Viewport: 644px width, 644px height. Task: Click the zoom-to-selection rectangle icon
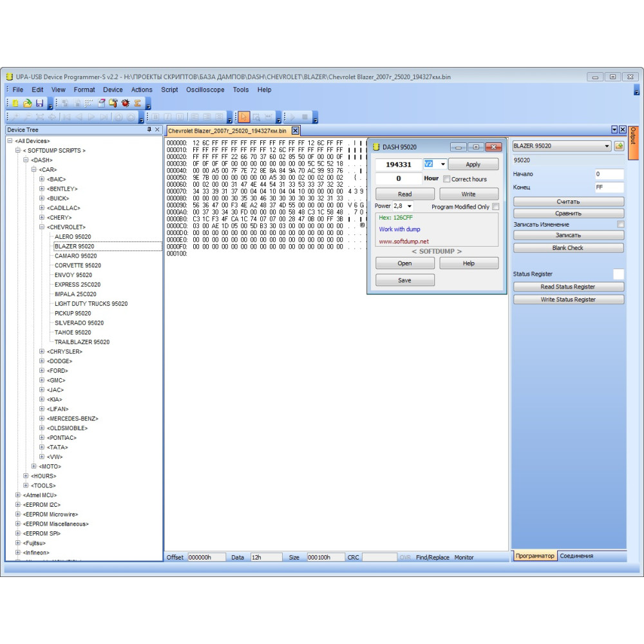click(256, 117)
